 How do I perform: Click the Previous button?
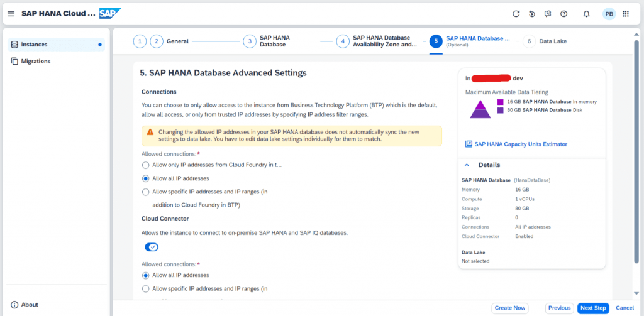click(559, 308)
